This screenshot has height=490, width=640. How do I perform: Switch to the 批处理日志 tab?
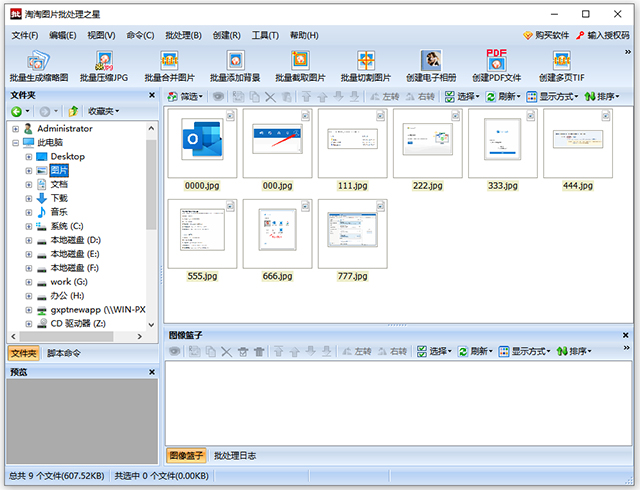(234, 456)
